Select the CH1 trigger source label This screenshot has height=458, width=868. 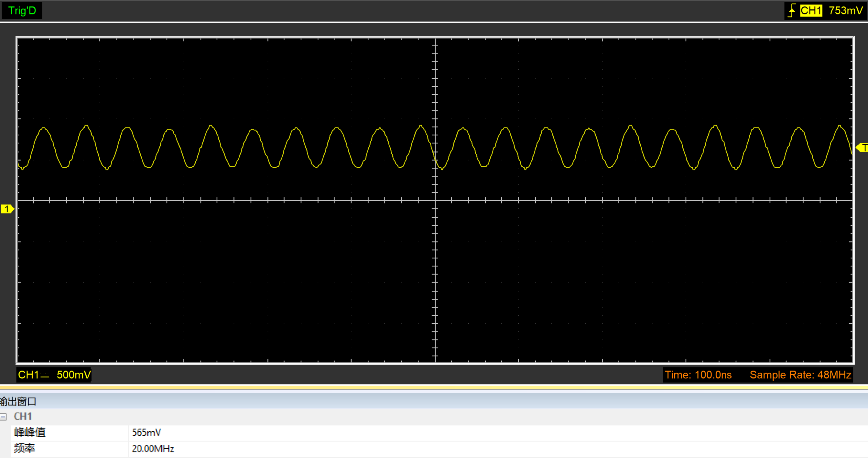811,11
